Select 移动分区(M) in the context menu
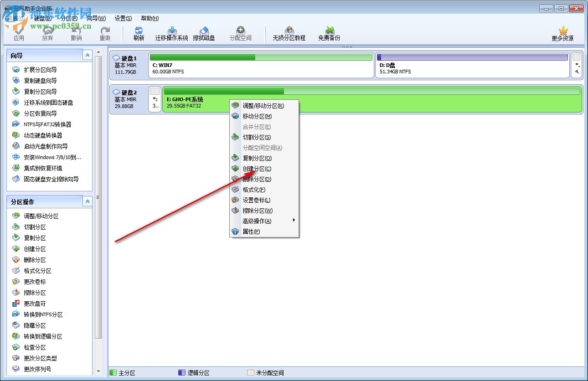 click(x=264, y=116)
